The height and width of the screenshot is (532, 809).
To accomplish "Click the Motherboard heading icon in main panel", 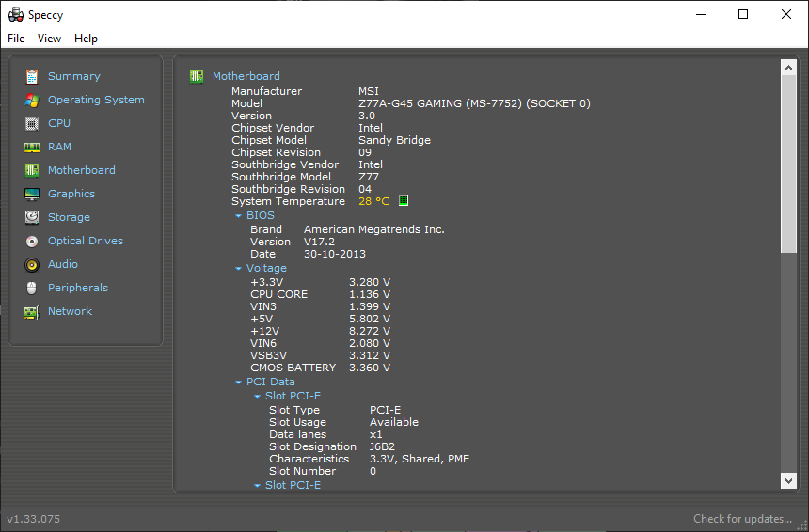I will (x=197, y=77).
